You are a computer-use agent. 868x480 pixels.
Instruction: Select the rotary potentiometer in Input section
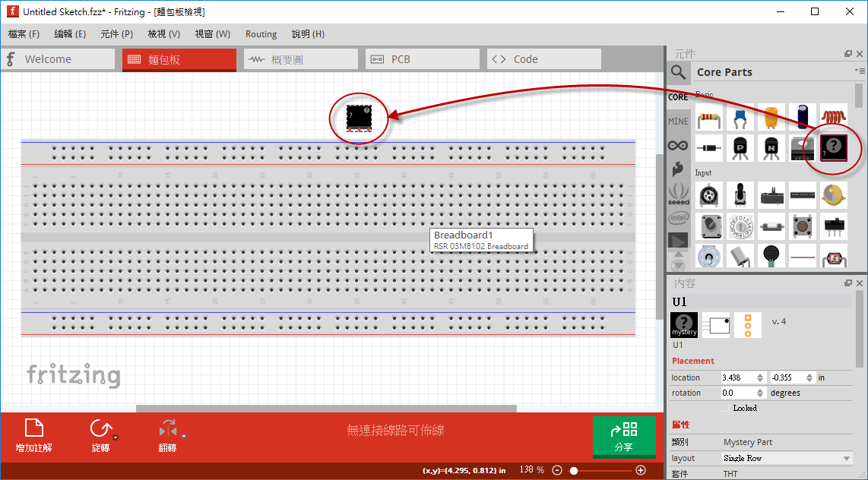tap(709, 195)
